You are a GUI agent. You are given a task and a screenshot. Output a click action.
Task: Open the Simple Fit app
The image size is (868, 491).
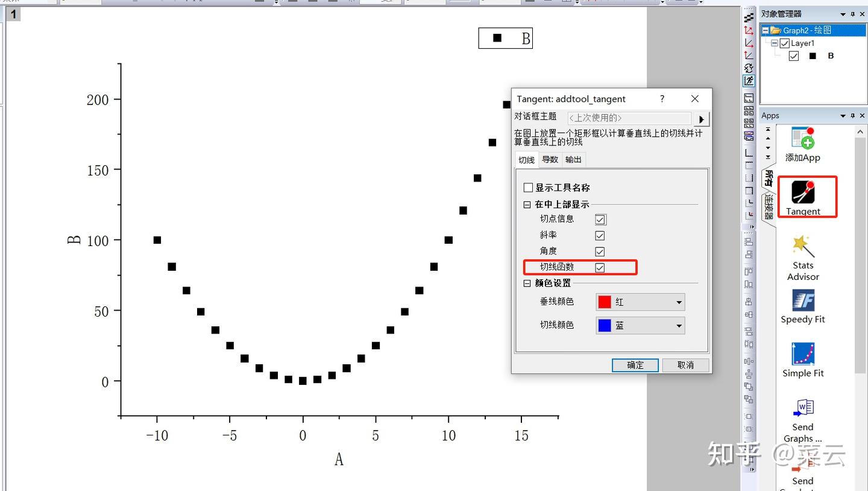point(803,354)
